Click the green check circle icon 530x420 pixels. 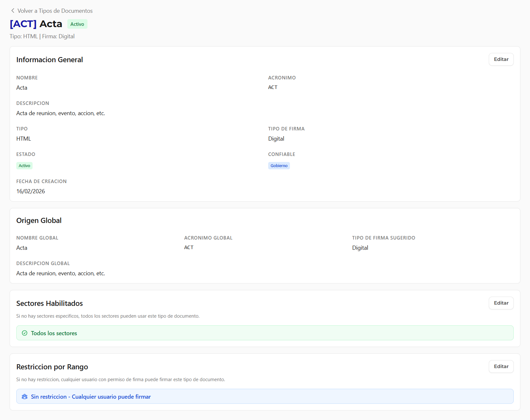coord(25,333)
